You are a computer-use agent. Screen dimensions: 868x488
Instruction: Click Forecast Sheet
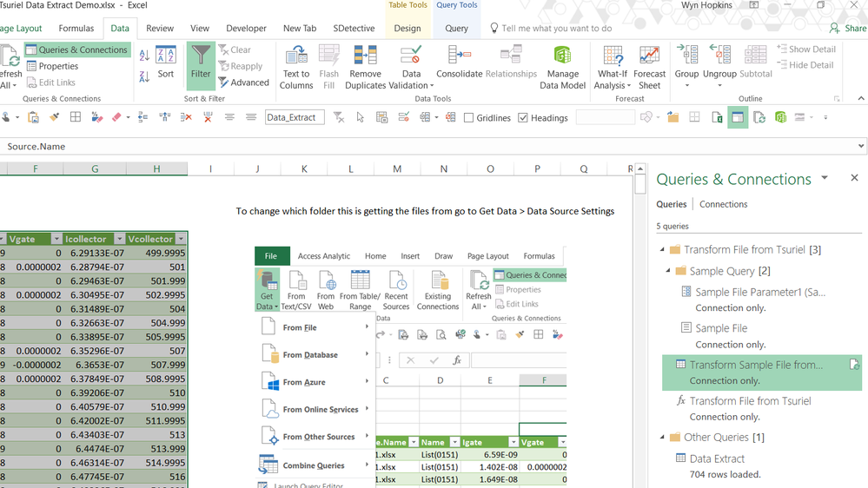point(649,67)
